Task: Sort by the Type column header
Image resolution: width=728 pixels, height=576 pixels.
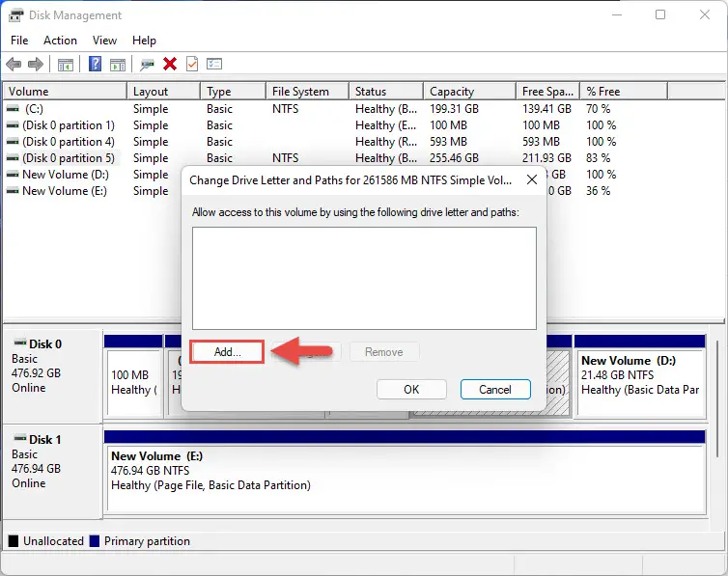Action: pyautogui.click(x=233, y=92)
